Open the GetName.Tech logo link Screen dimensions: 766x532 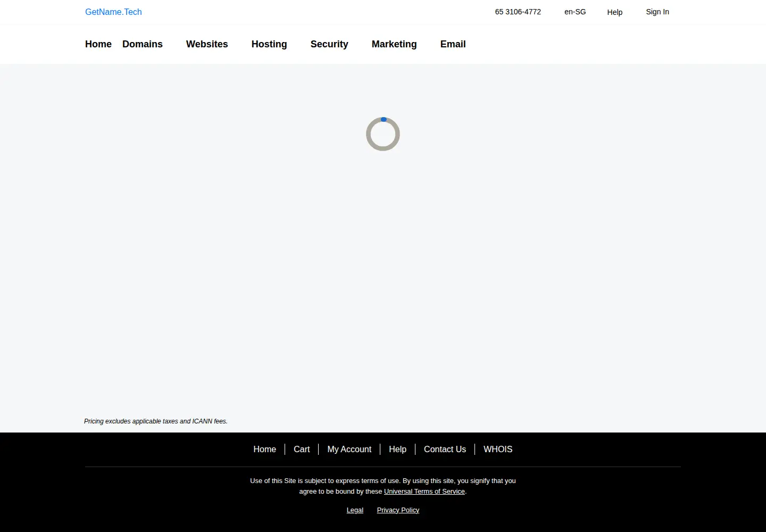[113, 12]
